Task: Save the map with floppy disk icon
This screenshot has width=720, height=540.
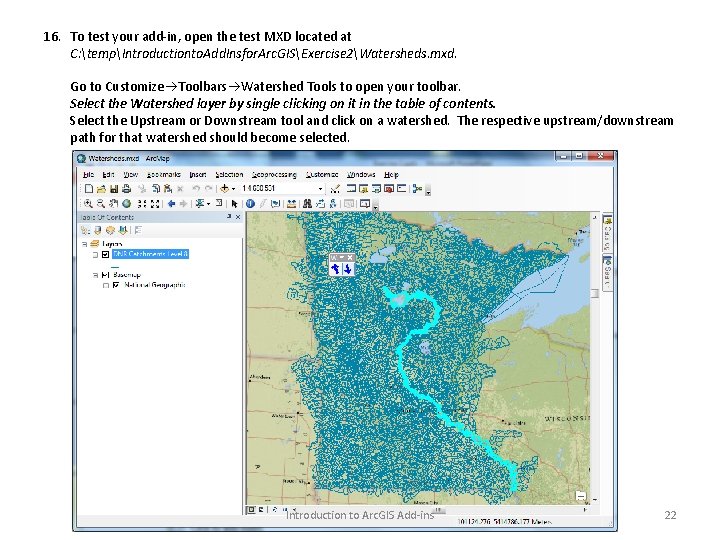Action: 114,189
